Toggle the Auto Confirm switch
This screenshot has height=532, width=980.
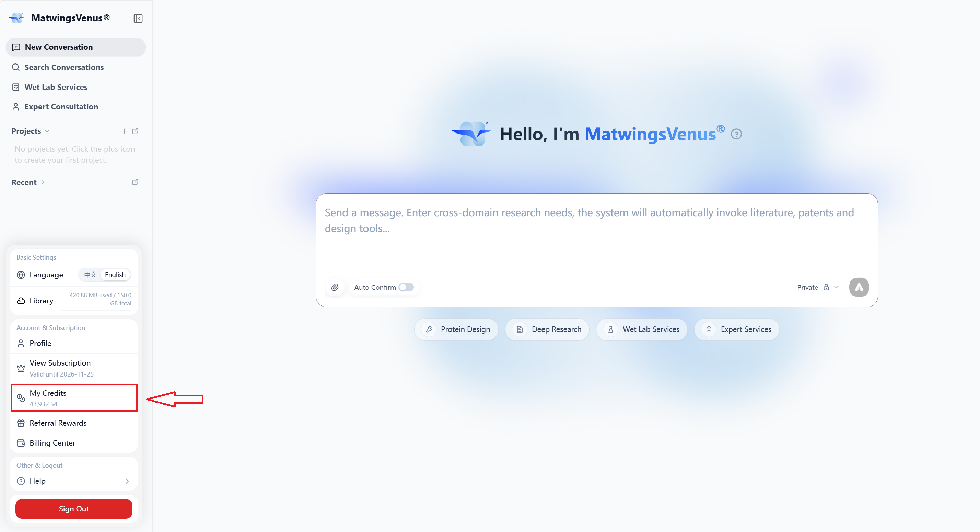(406, 287)
